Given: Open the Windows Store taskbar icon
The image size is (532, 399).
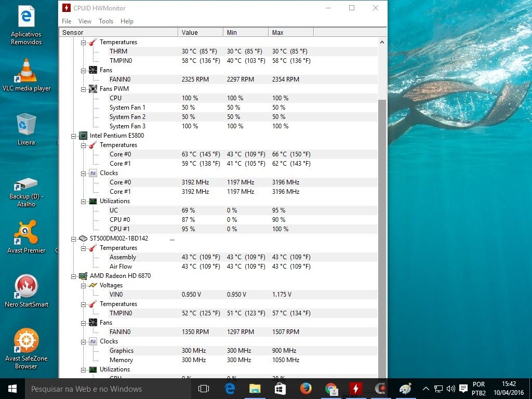Looking at the screenshot, I should click(x=280, y=389).
